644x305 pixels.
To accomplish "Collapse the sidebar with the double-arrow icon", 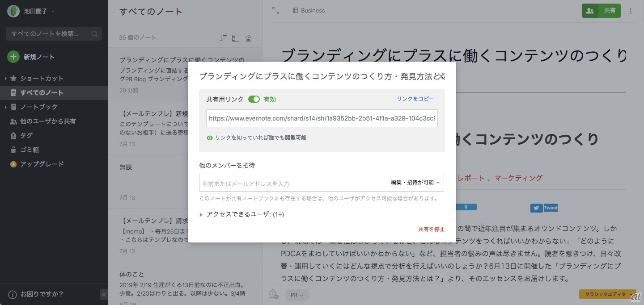I will (x=104, y=294).
